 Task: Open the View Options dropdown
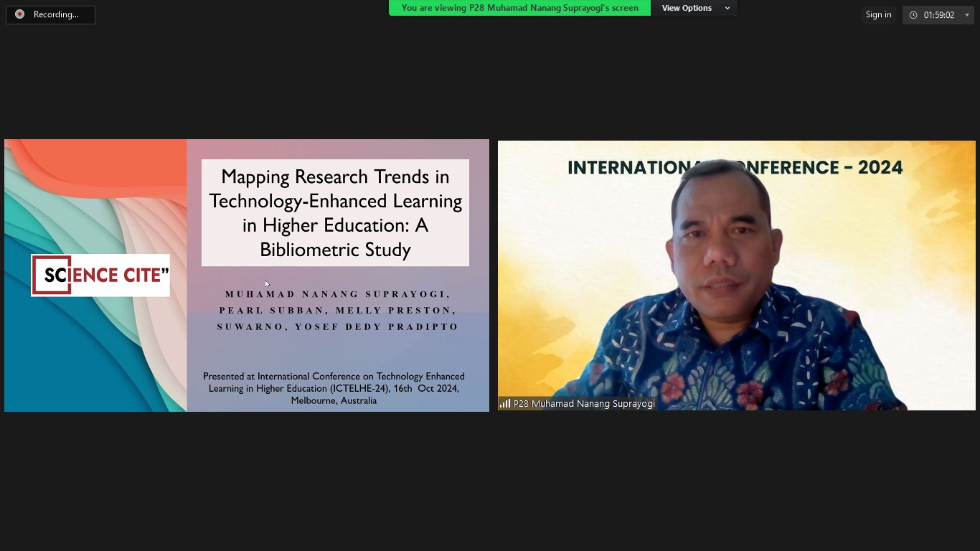[x=694, y=8]
